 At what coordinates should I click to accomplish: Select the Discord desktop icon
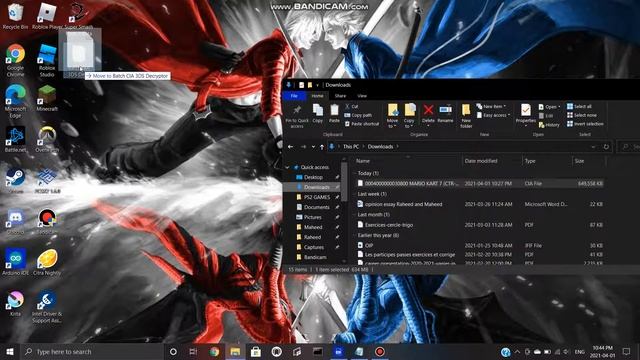pos(16,222)
